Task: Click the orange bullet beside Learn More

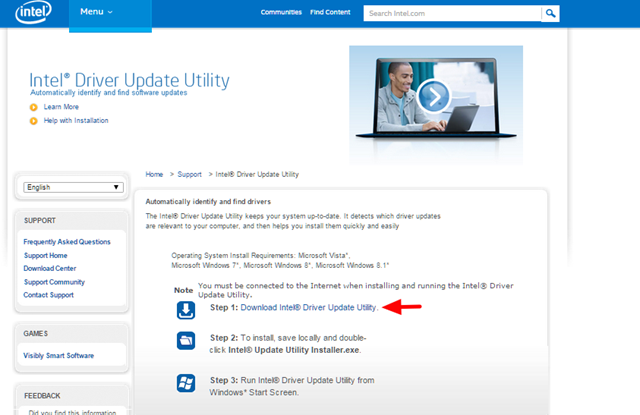Action: pos(33,107)
